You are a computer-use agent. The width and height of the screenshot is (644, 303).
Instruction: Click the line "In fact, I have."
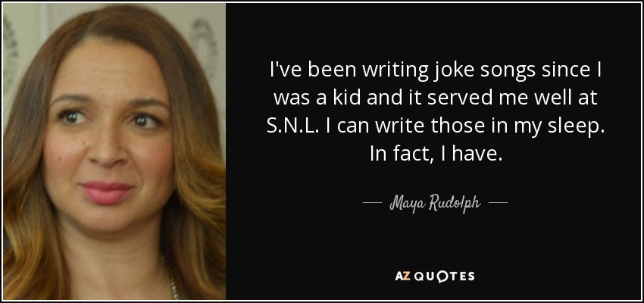436,154
